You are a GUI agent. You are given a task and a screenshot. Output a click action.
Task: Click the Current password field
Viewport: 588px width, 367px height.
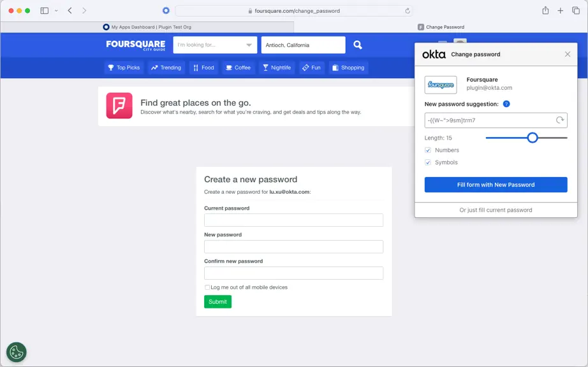click(293, 220)
